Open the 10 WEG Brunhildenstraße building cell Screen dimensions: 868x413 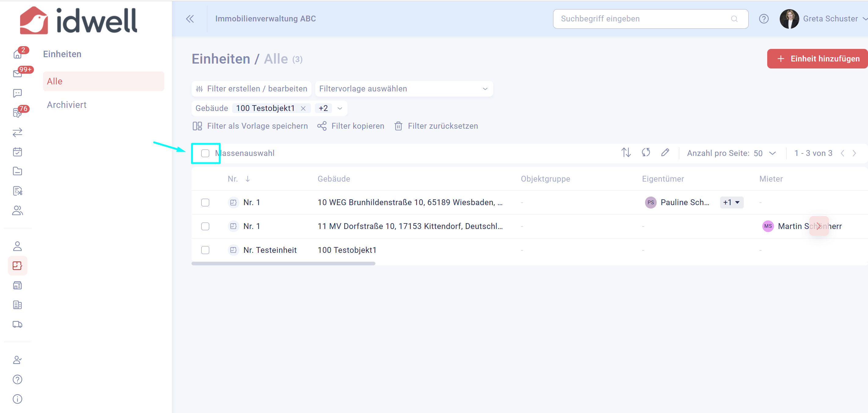410,203
